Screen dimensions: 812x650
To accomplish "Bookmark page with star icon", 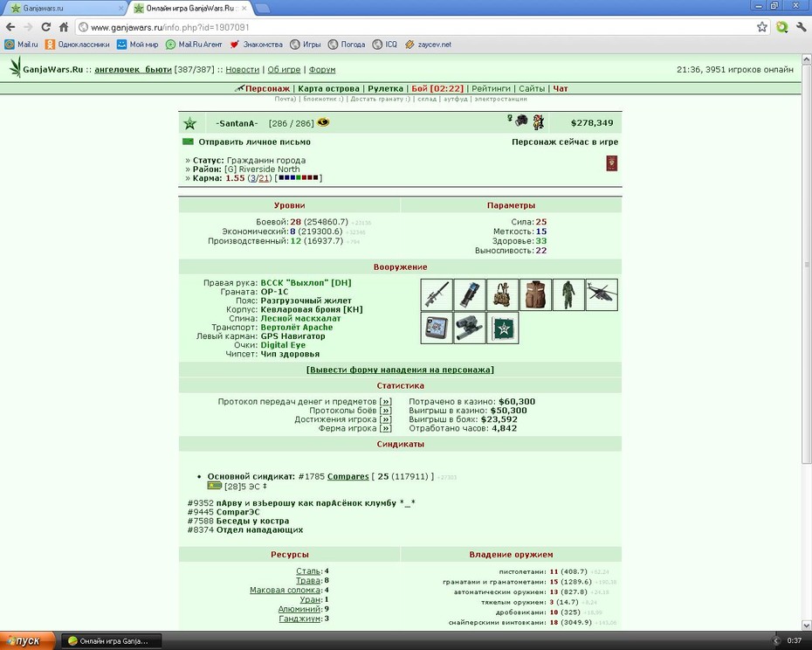I will [761, 27].
